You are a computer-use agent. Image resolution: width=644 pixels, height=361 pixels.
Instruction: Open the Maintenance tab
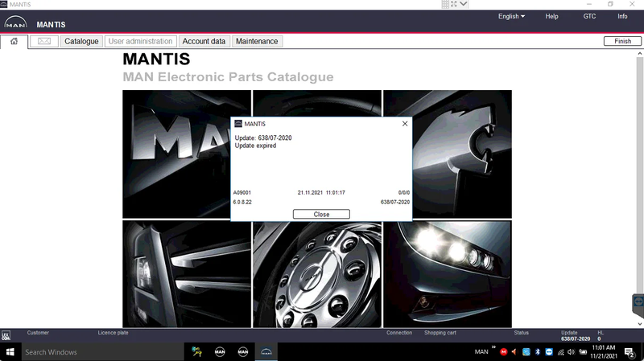click(257, 41)
